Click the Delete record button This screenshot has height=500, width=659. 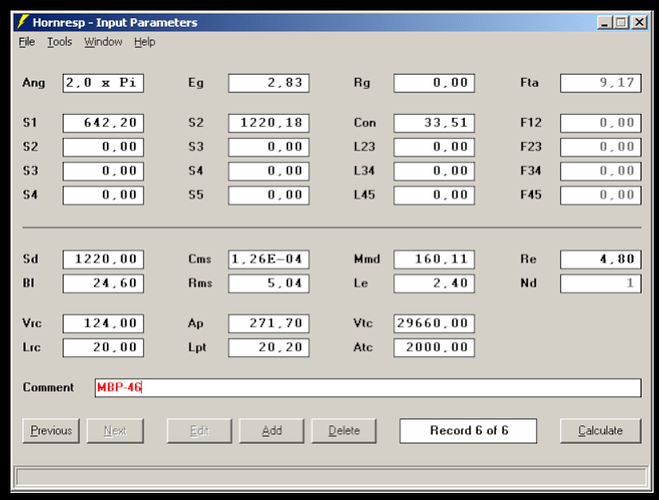pos(344,431)
